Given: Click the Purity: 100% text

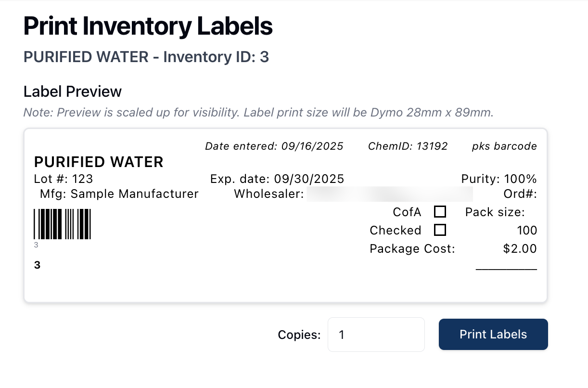Looking at the screenshot, I should click(499, 179).
